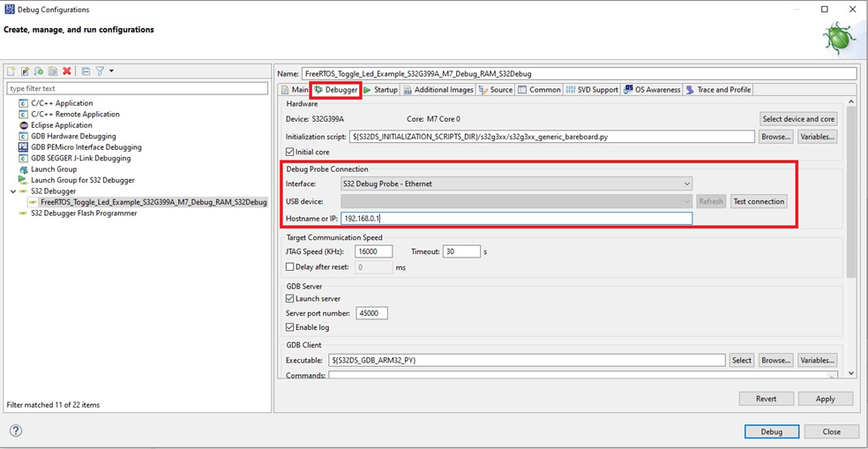Open the Startup tab

coord(380,90)
